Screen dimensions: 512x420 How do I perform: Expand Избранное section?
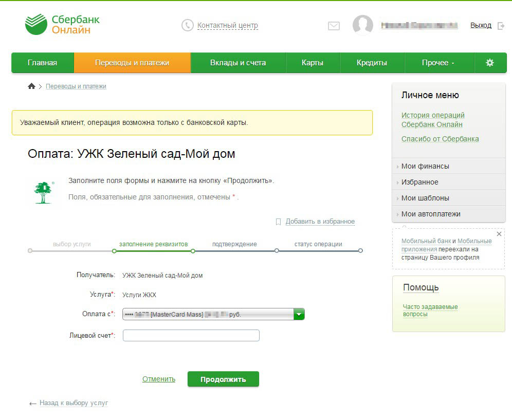coord(449,182)
